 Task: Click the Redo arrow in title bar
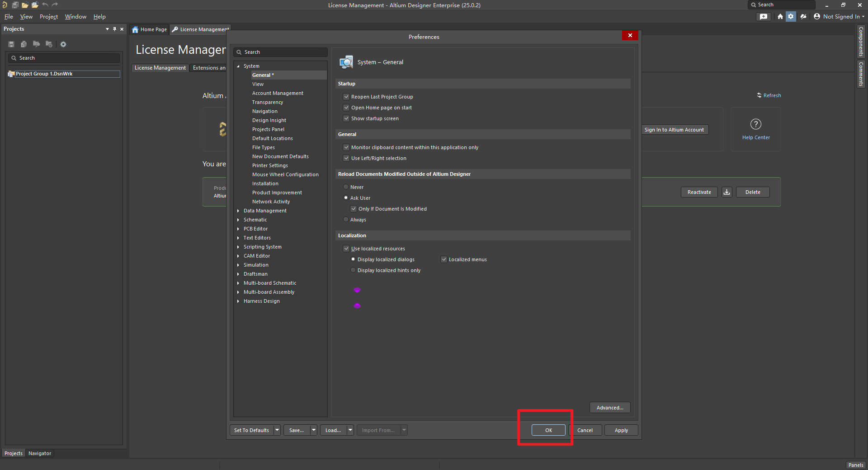pyautogui.click(x=55, y=5)
